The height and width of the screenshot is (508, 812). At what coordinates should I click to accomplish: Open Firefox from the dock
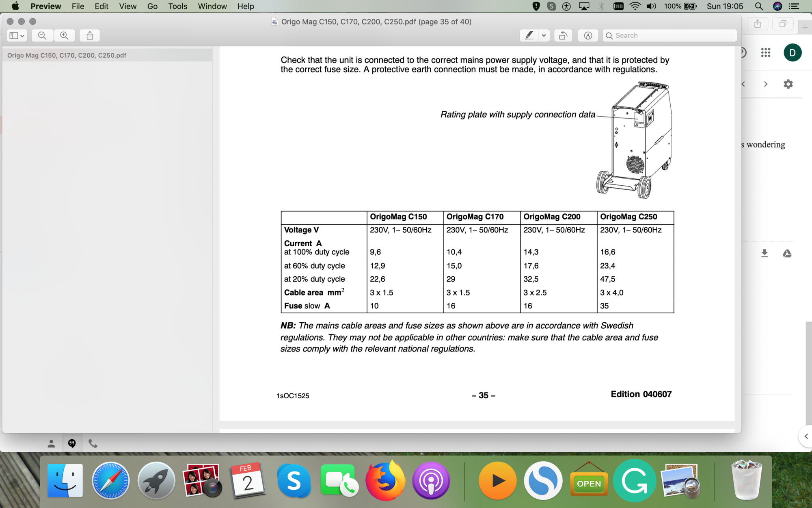[x=385, y=481]
